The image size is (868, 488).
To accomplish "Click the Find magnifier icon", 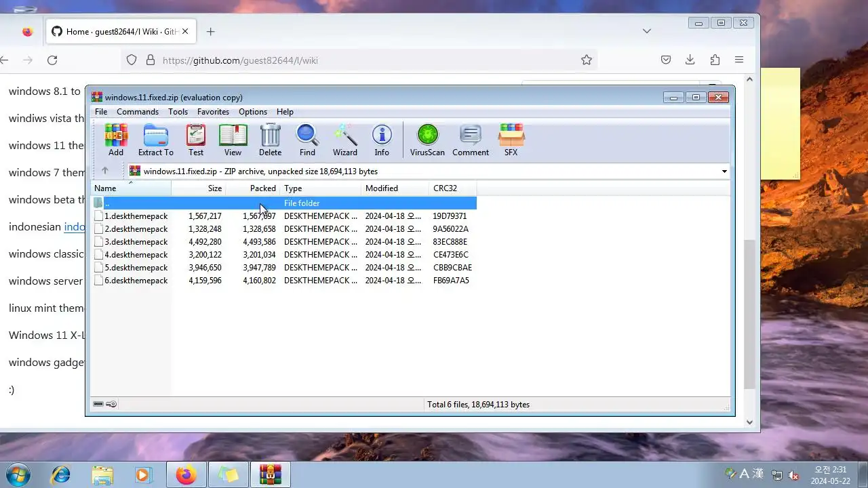I will click(x=307, y=140).
